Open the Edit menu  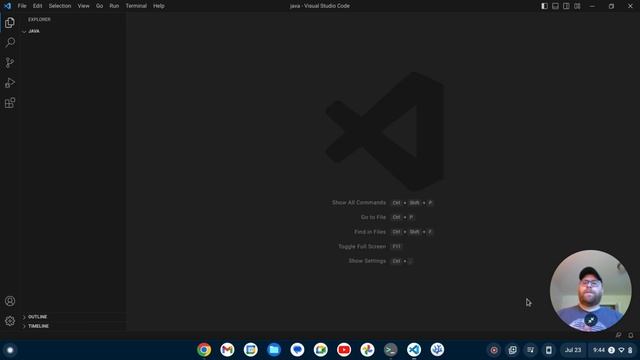[38, 6]
